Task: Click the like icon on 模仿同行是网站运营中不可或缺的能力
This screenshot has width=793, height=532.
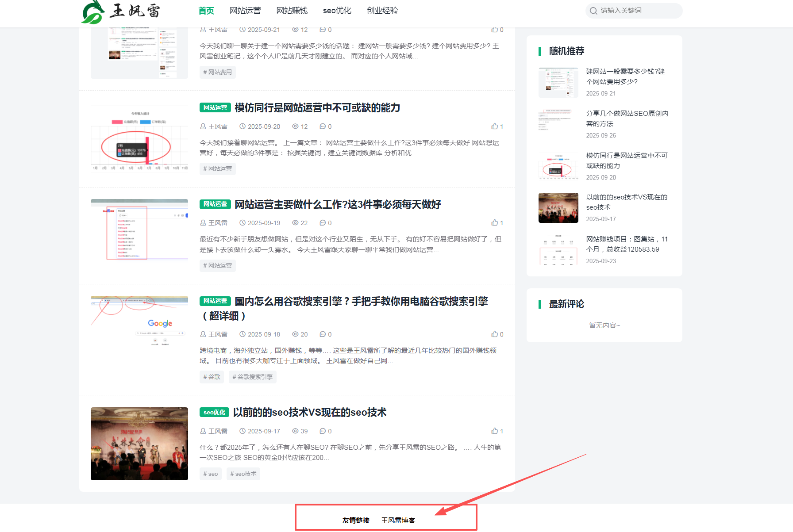Action: click(x=495, y=126)
